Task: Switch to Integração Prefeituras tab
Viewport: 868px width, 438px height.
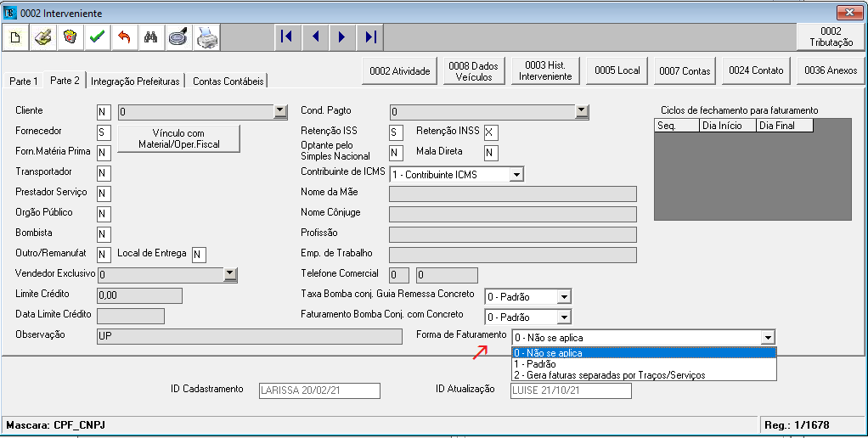Action: pyautogui.click(x=136, y=81)
